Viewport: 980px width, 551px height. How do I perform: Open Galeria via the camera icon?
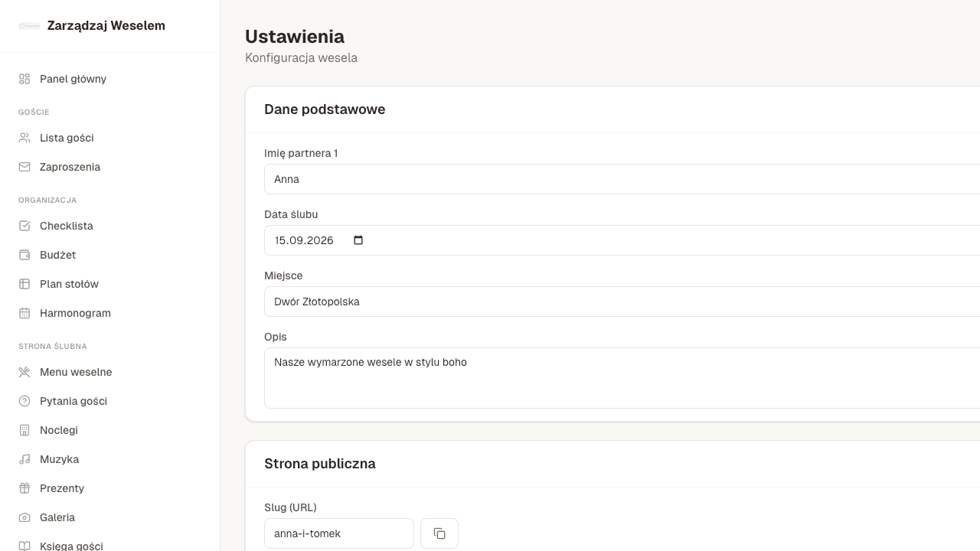pos(24,517)
